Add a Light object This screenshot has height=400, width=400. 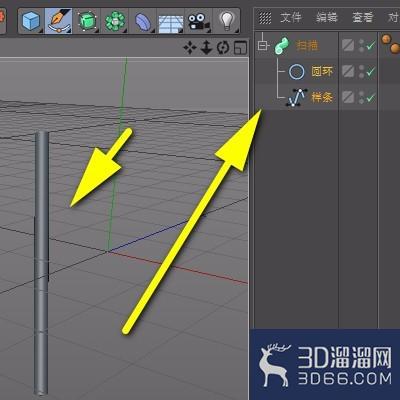227,21
